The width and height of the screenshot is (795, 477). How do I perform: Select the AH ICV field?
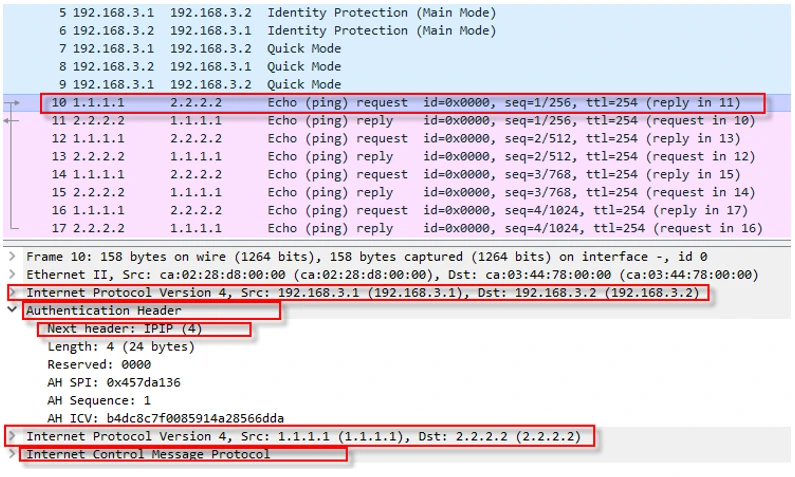pos(165,419)
